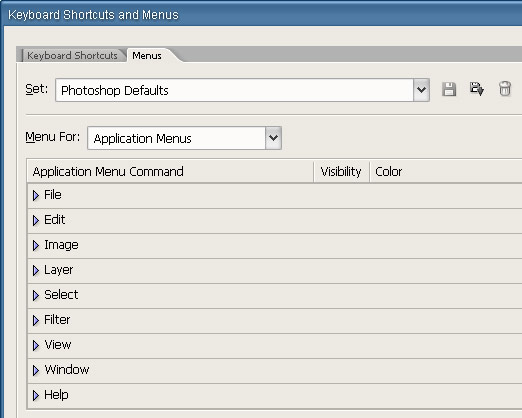Image resolution: width=522 pixels, height=418 pixels.
Task: Expand the Filter menu triangle
Action: coord(36,320)
